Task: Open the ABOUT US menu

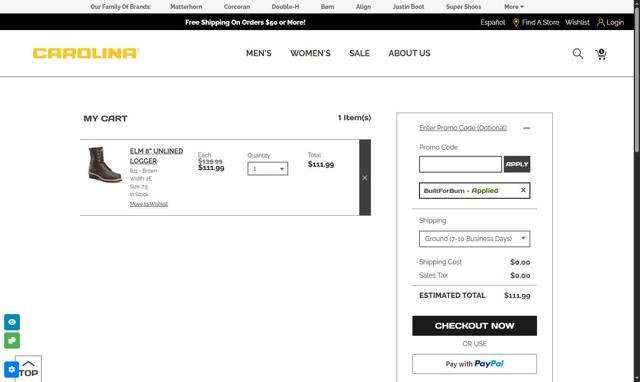Action: 409,53
